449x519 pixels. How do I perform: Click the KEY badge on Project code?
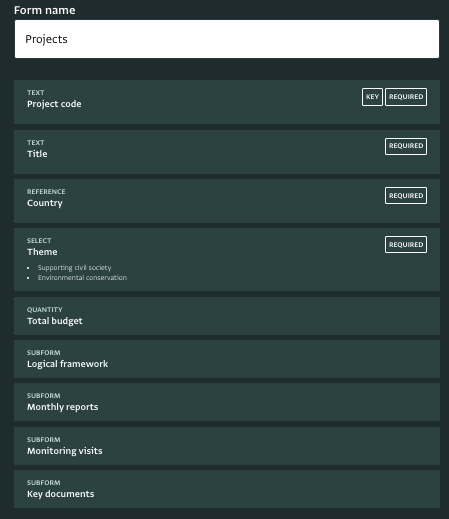[372, 97]
